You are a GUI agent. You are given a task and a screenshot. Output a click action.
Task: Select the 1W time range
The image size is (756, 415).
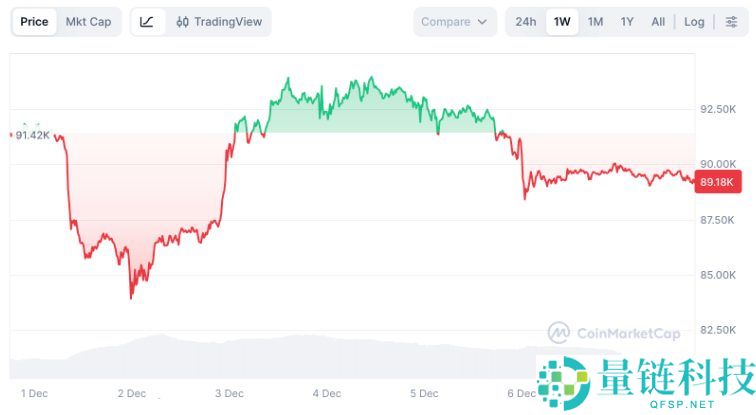point(562,22)
